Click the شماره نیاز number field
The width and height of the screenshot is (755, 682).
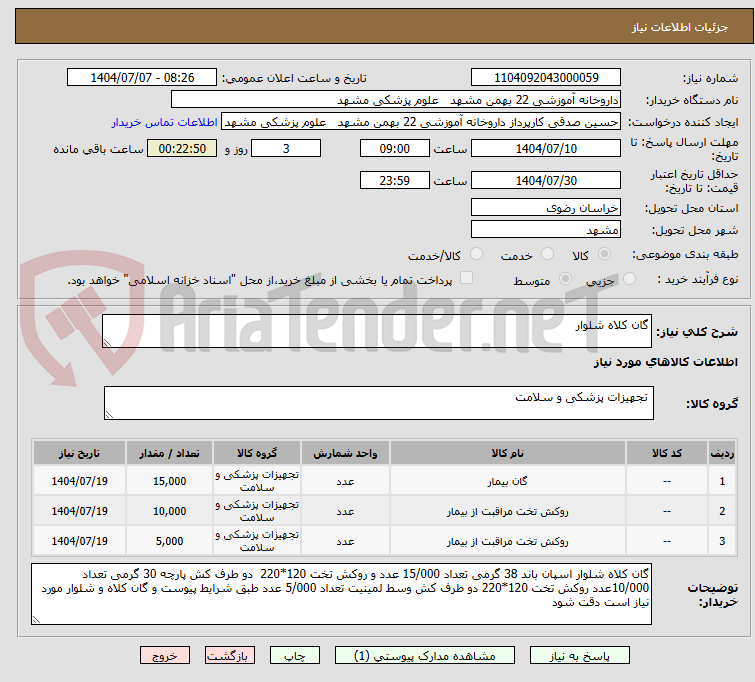pos(546,78)
